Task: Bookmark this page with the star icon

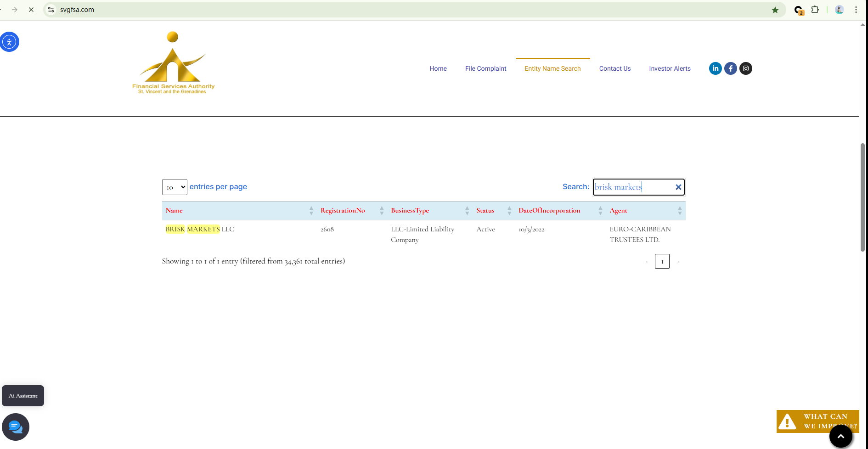Action: [x=775, y=10]
